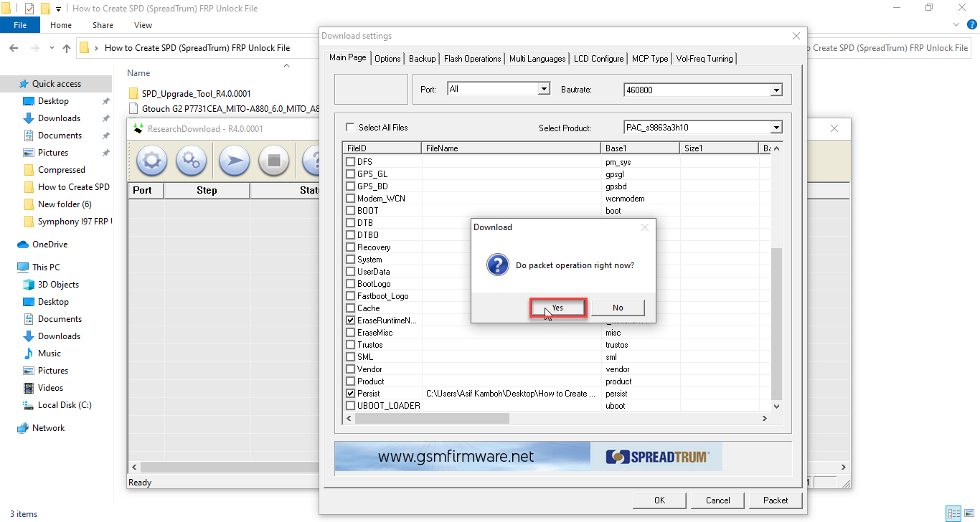The width and height of the screenshot is (980, 522).
Task: Click the SPD_Upgrade_Tool_R4.0.0001 folder icon
Action: click(x=134, y=94)
